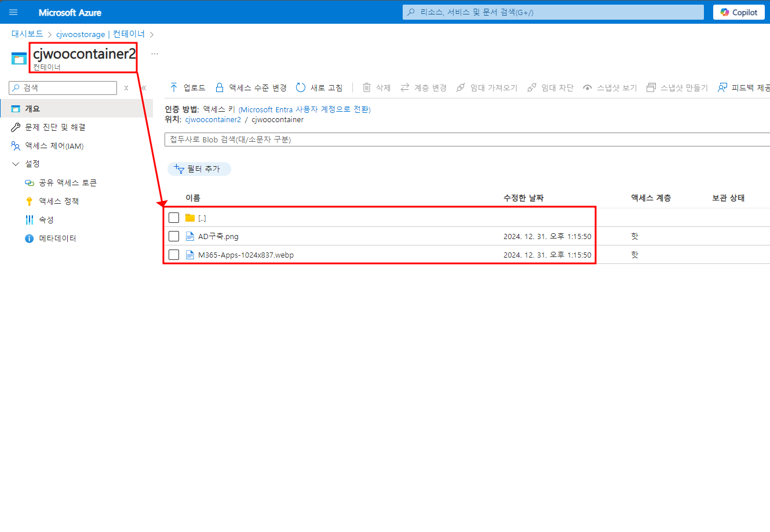Switch to Microsoft Entra 사용자 계정
The height and width of the screenshot is (532, 770).
[305, 109]
